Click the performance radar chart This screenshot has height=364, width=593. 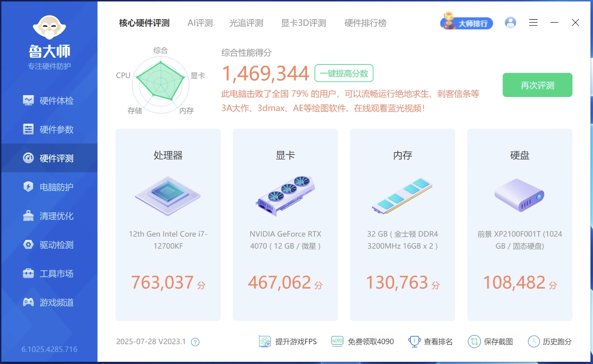tap(161, 84)
